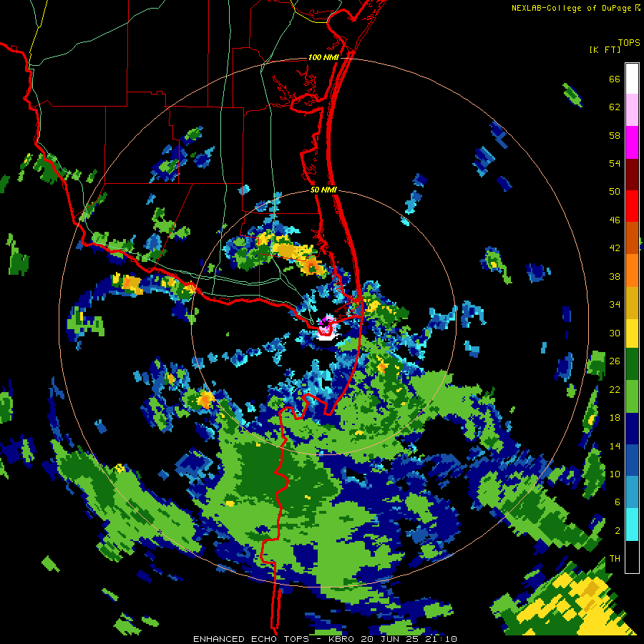Click the orange swatch between 42 and 38

(632, 270)
